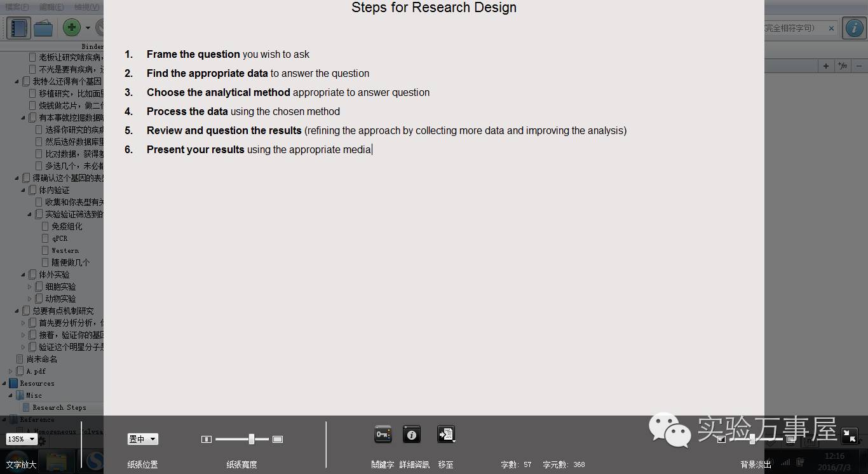868x474 pixels.
Task: Click the 字數: 57 word count
Action: pyautogui.click(x=516, y=465)
